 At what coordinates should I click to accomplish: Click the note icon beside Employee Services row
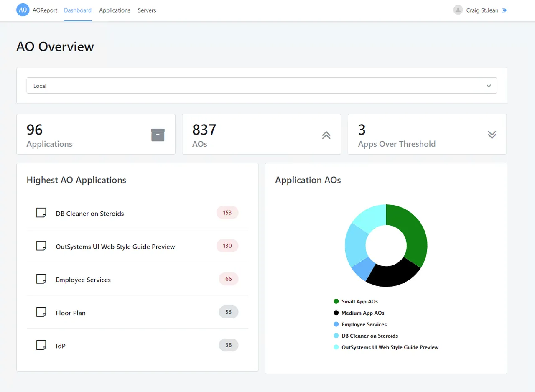[41, 279]
